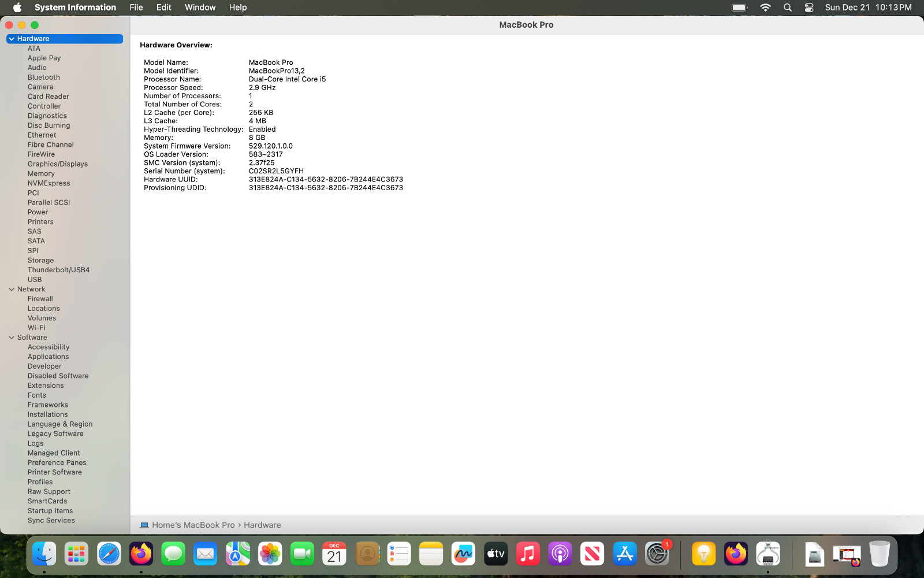
Task: Open the Edit menu
Action: tap(164, 8)
